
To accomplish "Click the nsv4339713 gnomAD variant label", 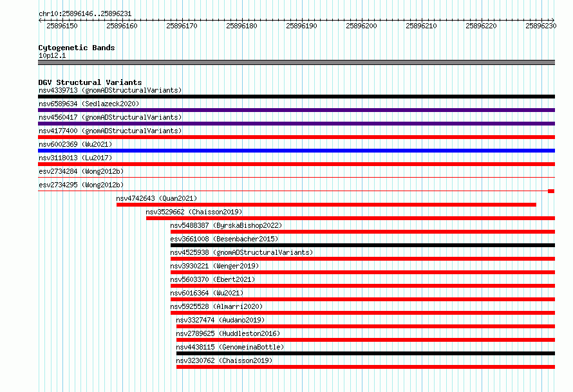I will (x=110, y=90).
